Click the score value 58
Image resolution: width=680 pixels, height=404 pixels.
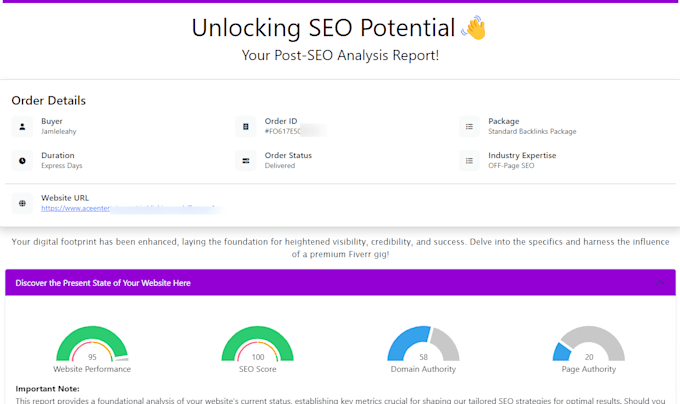424,357
